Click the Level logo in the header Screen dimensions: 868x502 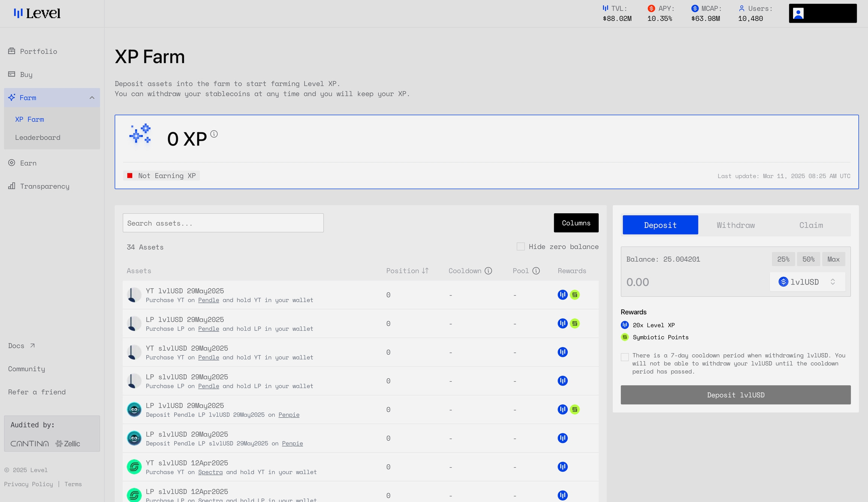coord(37,14)
